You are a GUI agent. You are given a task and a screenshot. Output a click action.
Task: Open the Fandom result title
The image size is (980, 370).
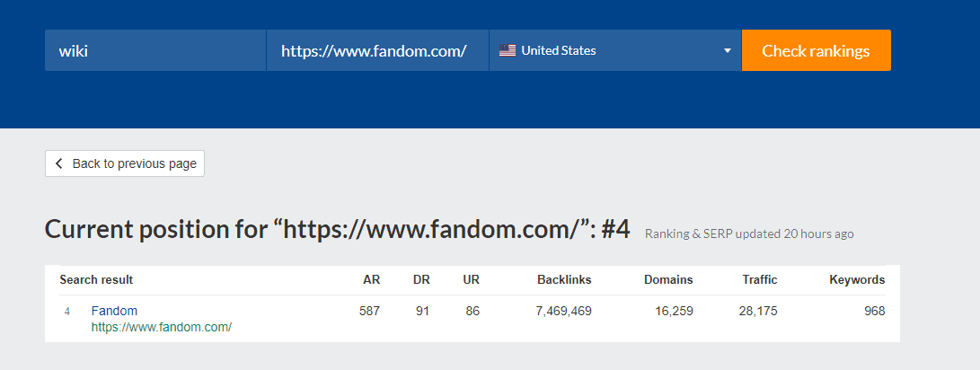click(114, 311)
